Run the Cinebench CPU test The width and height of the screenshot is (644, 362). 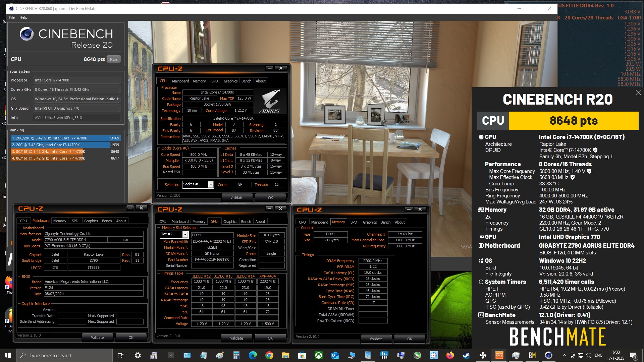coord(114,59)
